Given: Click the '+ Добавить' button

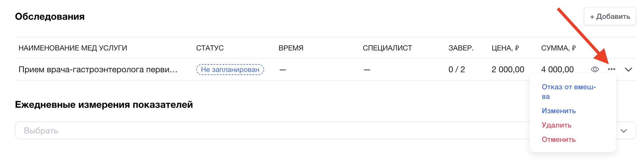Looking at the screenshot, I should click(610, 16).
